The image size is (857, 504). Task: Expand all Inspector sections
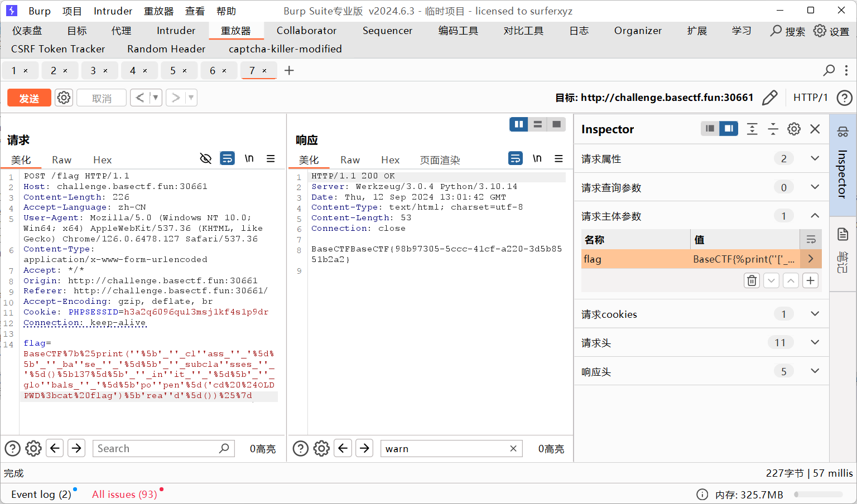point(752,129)
